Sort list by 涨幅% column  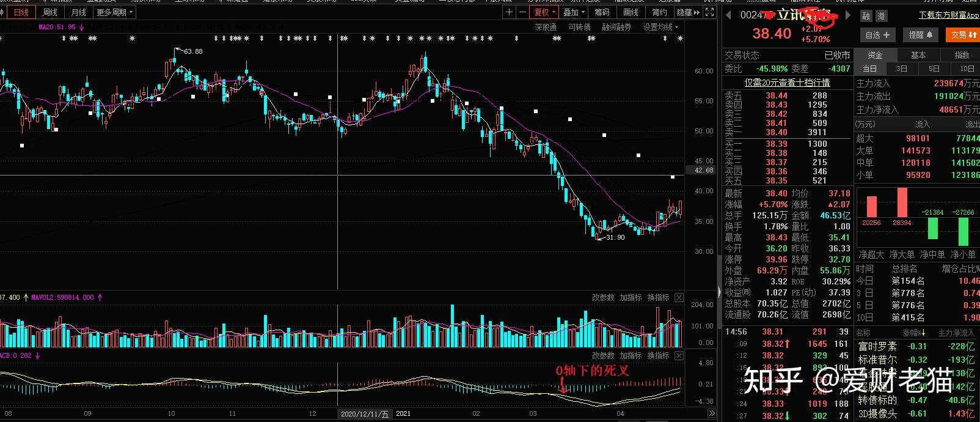click(x=915, y=333)
